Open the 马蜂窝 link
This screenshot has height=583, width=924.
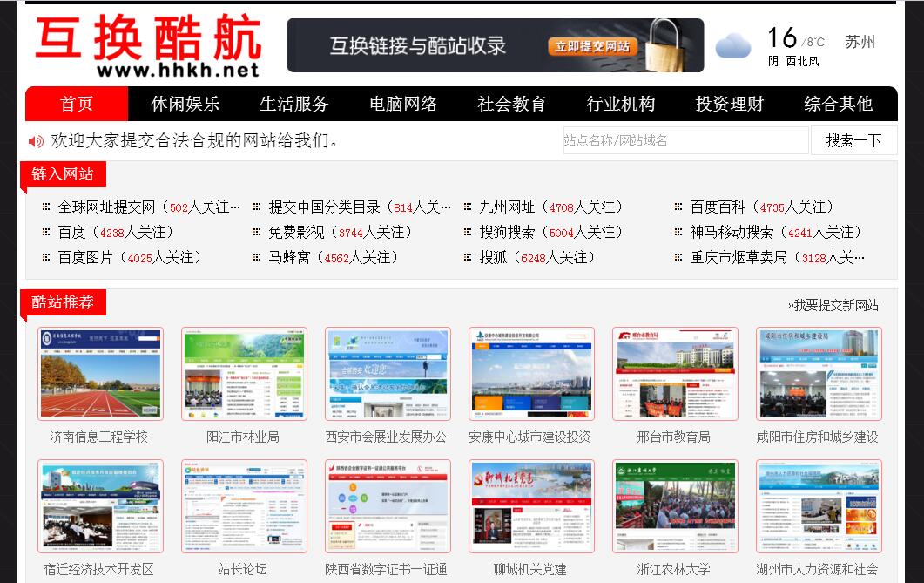290,257
